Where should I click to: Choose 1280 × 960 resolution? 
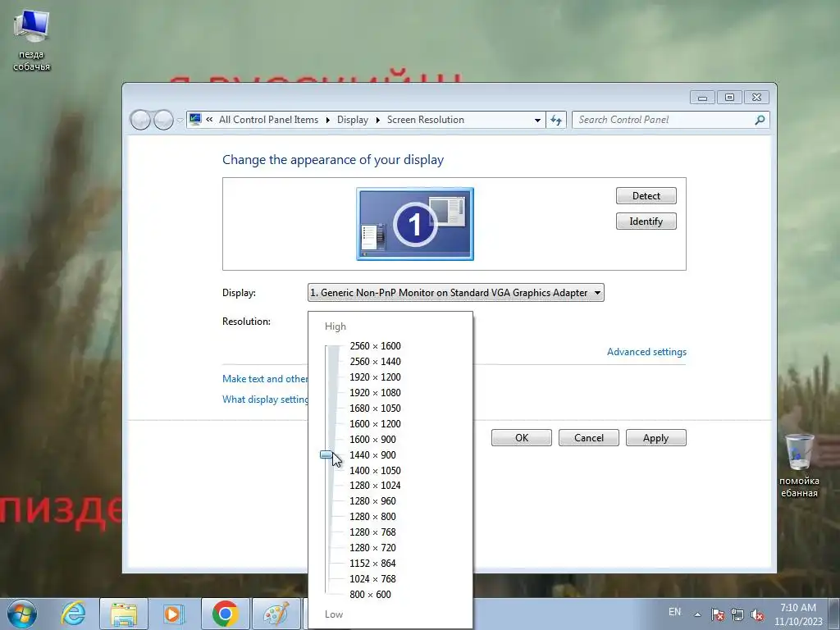373,501
